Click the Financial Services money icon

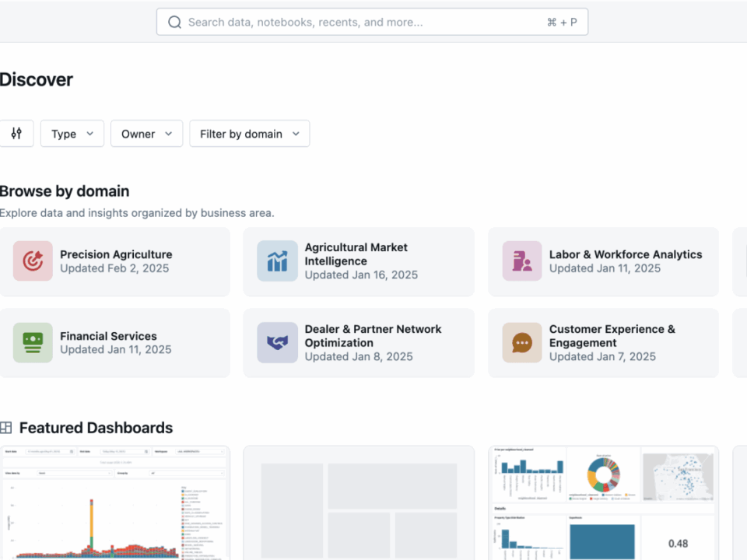tap(33, 343)
